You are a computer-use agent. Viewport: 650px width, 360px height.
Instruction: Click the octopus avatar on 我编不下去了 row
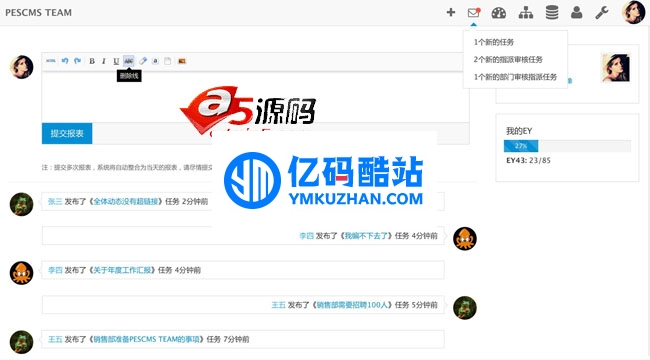tap(465, 238)
